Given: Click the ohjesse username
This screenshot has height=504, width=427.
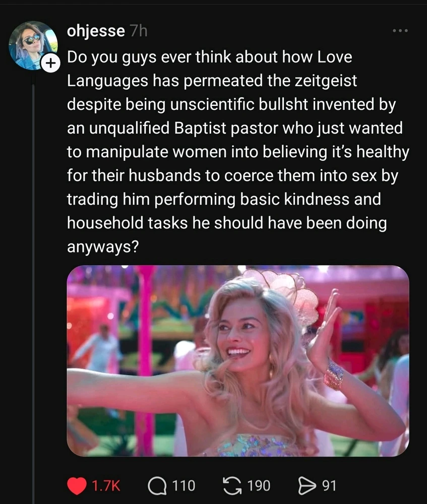Looking at the screenshot, I should [x=96, y=31].
